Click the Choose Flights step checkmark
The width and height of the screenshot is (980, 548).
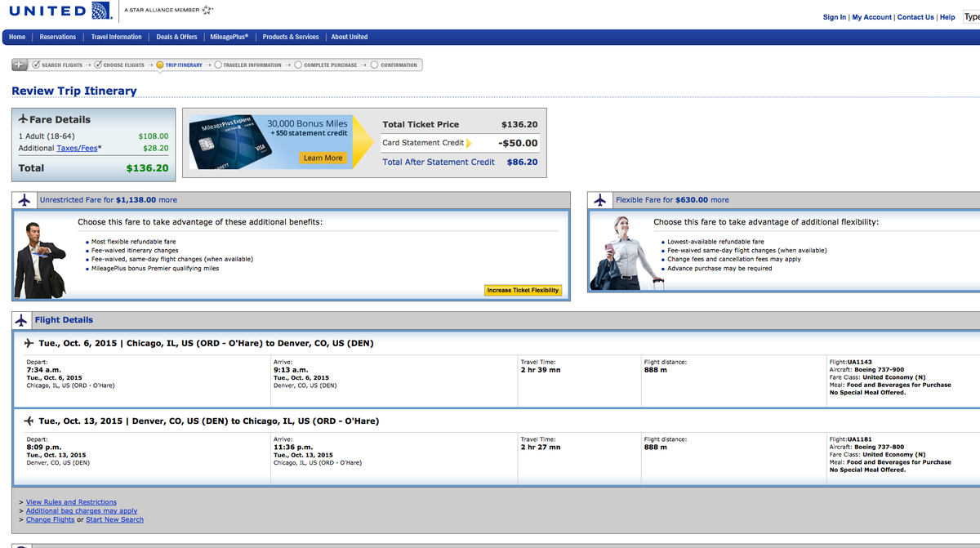[98, 65]
